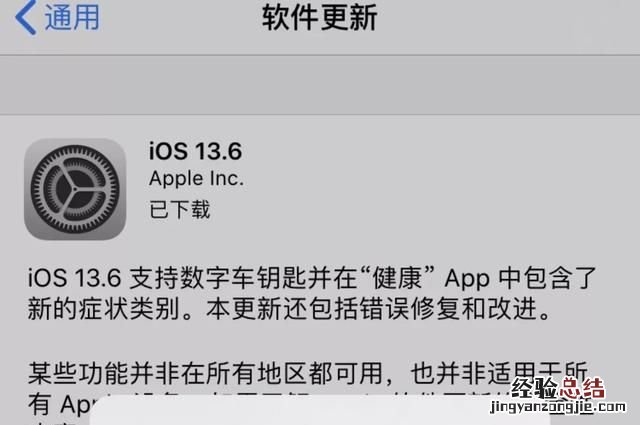The image size is (640, 425).
Task: Tap the blue back chevron arrow
Action: click(x=25, y=17)
